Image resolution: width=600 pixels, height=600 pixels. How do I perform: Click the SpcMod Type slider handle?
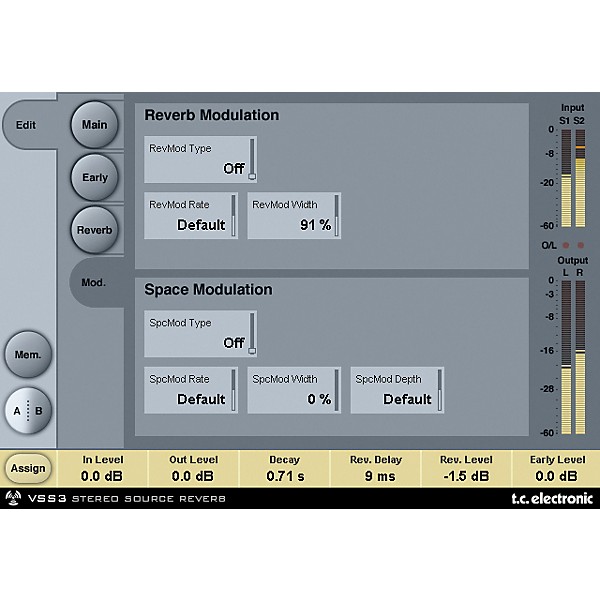pos(252,351)
